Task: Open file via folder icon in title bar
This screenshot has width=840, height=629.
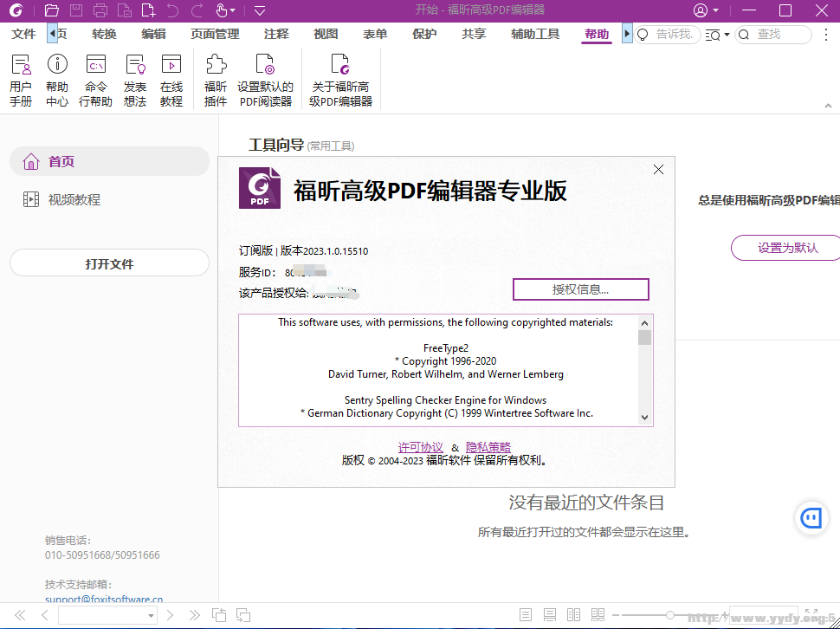Action: click(x=51, y=10)
